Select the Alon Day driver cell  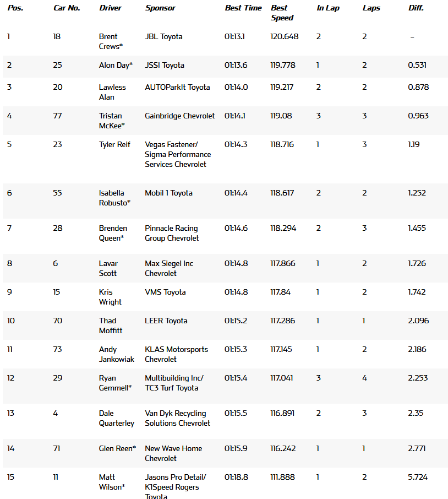[116, 65]
